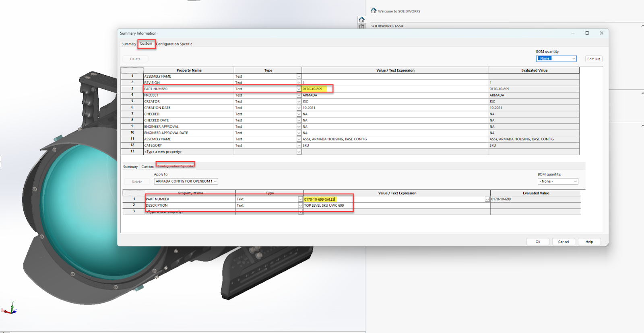Open the top Configuration Specific tab

174,44
